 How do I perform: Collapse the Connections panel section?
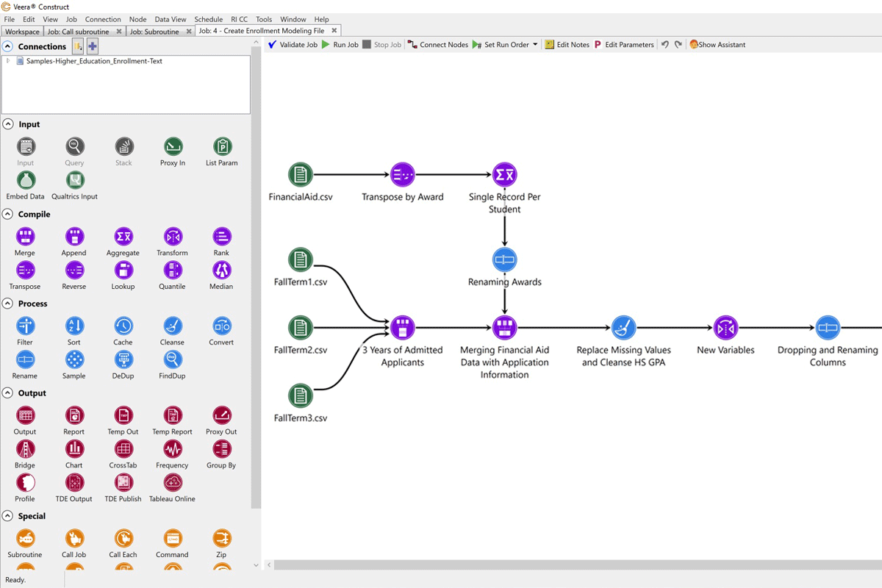point(7,46)
